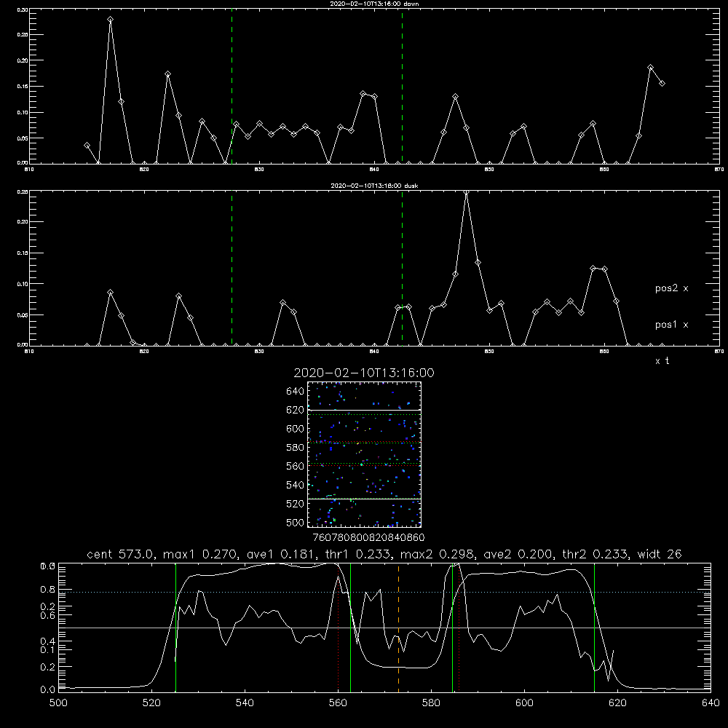Select the 'max1 0.270' value in stats line
This screenshot has height=728, width=728.
201,554
